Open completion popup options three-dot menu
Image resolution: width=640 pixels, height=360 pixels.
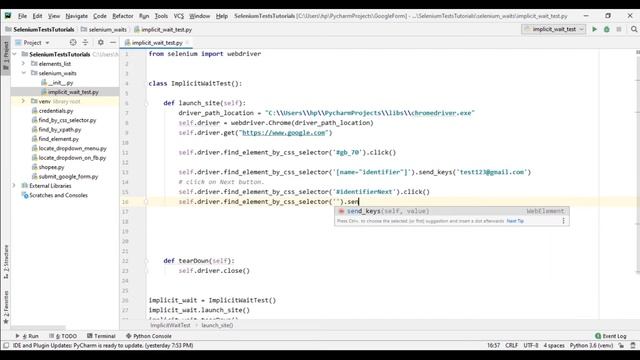pyautogui.click(x=563, y=221)
